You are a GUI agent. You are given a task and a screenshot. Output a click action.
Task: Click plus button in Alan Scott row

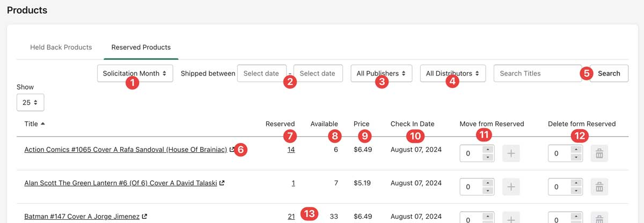pyautogui.click(x=511, y=187)
